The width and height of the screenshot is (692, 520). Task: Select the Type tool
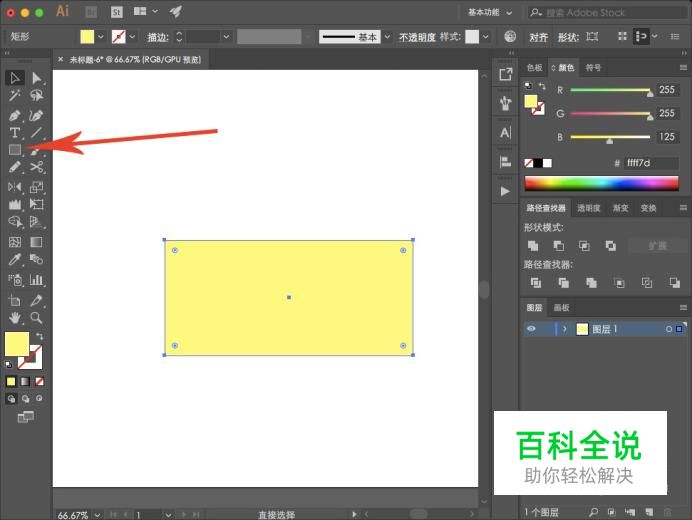(x=15, y=132)
